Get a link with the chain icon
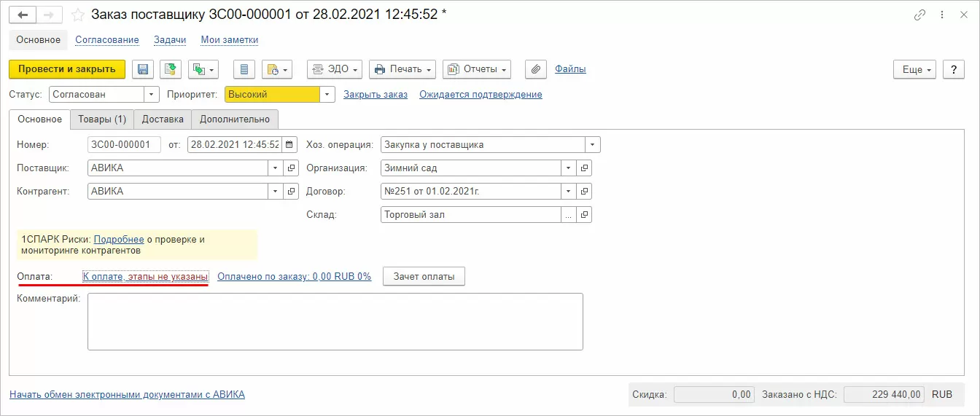 click(x=920, y=15)
